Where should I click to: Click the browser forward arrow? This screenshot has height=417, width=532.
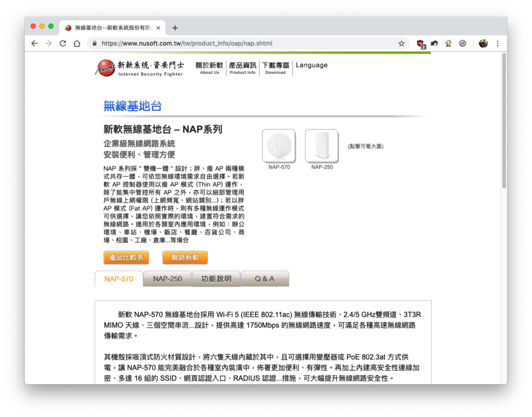coord(48,44)
